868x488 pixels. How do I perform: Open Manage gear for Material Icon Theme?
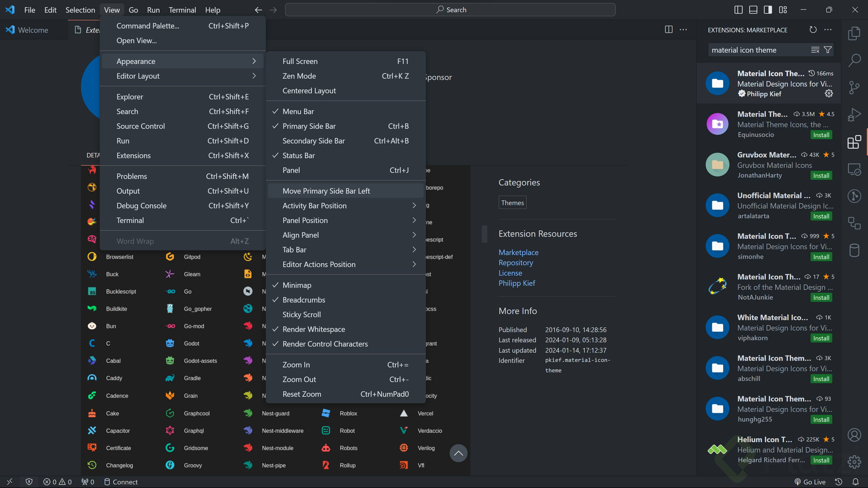coord(829,94)
